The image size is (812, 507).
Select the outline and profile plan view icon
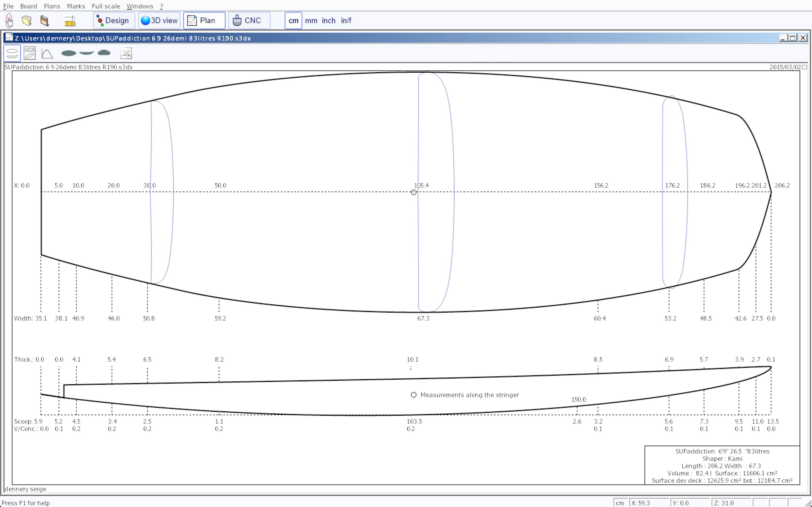point(12,53)
